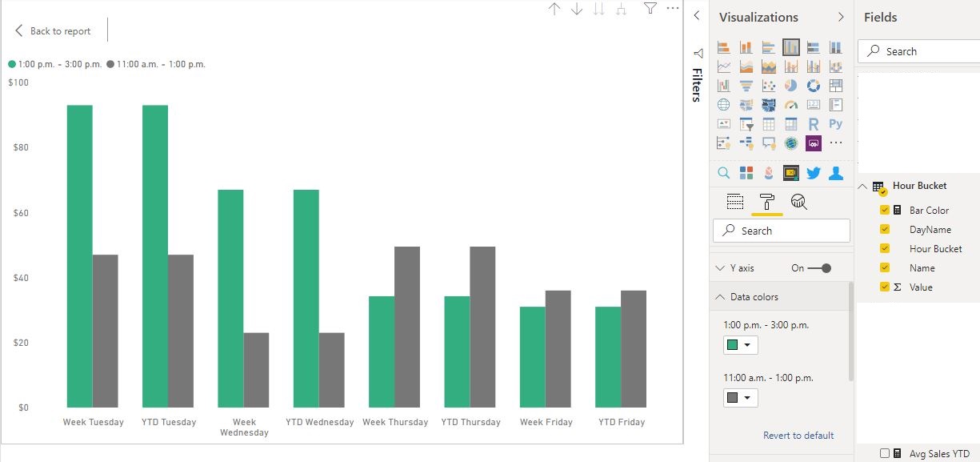Image resolution: width=980 pixels, height=462 pixels.
Task: Switch to the Format paint roller tab
Action: 767,202
